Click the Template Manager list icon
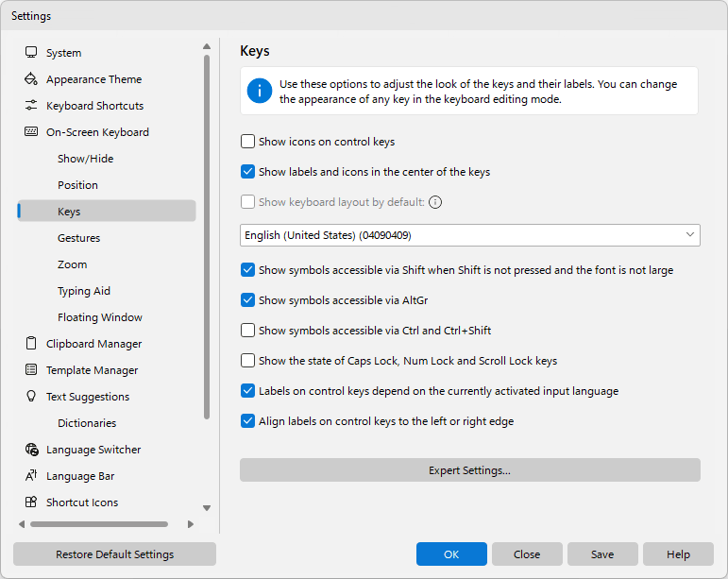 tap(31, 370)
